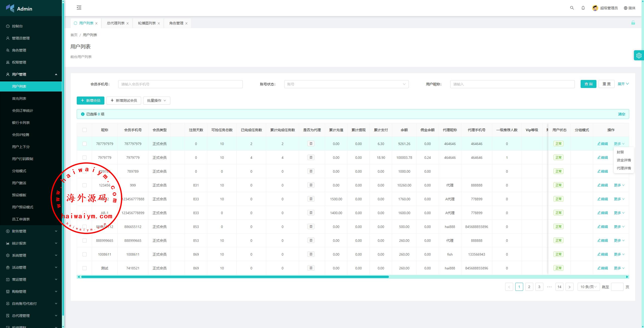This screenshot has width=644, height=328.
Task: Open the teal settings gear panel
Action: (639, 55)
